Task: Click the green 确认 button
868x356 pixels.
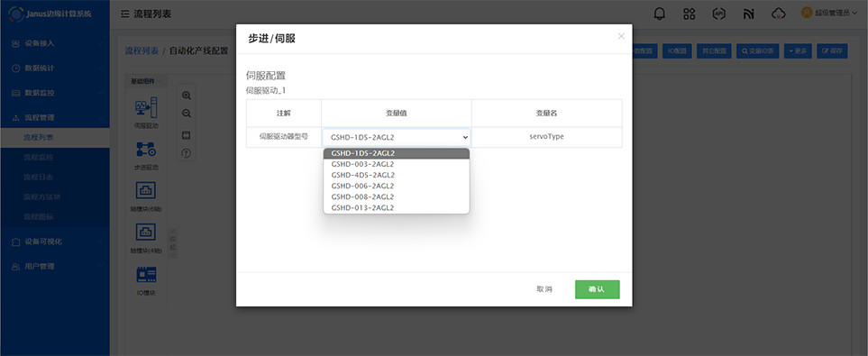Action: pyautogui.click(x=598, y=289)
